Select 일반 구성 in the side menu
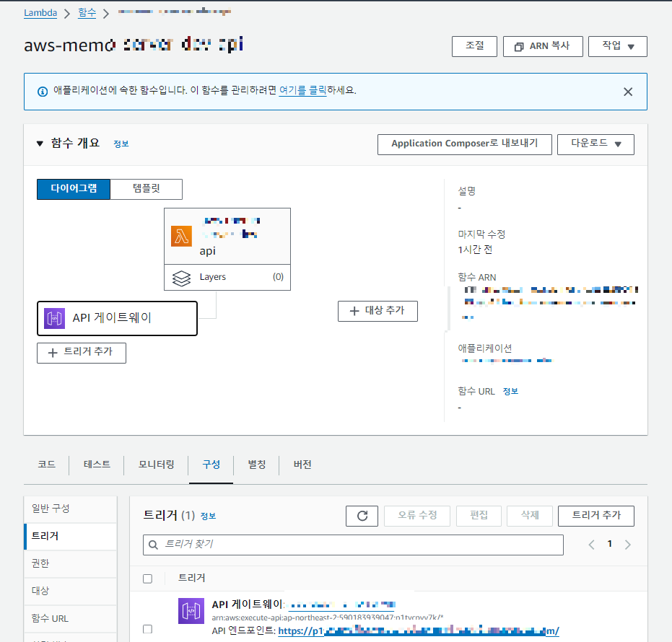The width and height of the screenshot is (672, 642). [x=71, y=509]
